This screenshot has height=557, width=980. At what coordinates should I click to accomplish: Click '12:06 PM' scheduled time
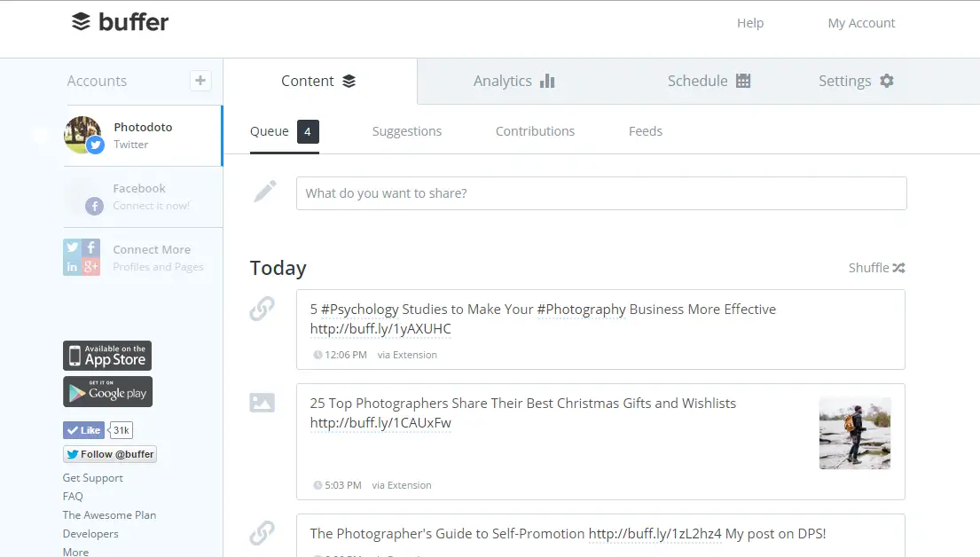(346, 355)
